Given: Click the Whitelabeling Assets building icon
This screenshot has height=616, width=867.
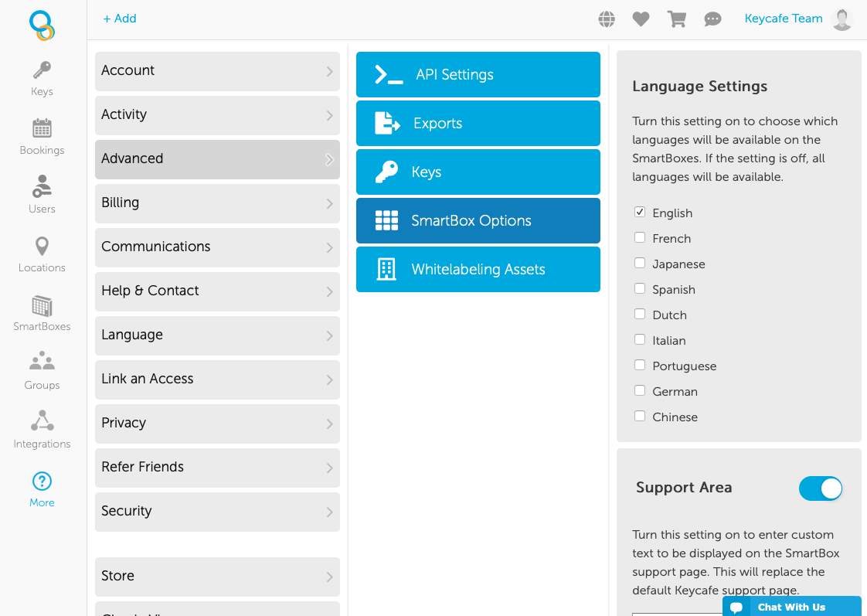Looking at the screenshot, I should (386, 269).
